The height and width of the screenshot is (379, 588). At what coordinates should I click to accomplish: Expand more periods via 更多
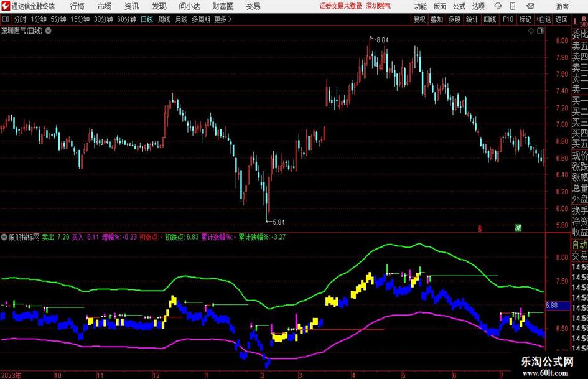223,19
